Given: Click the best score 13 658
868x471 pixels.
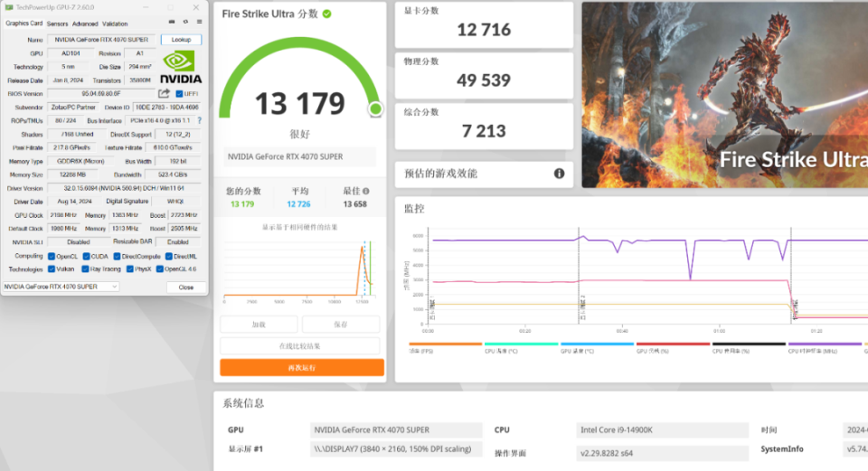Looking at the screenshot, I should [x=354, y=204].
